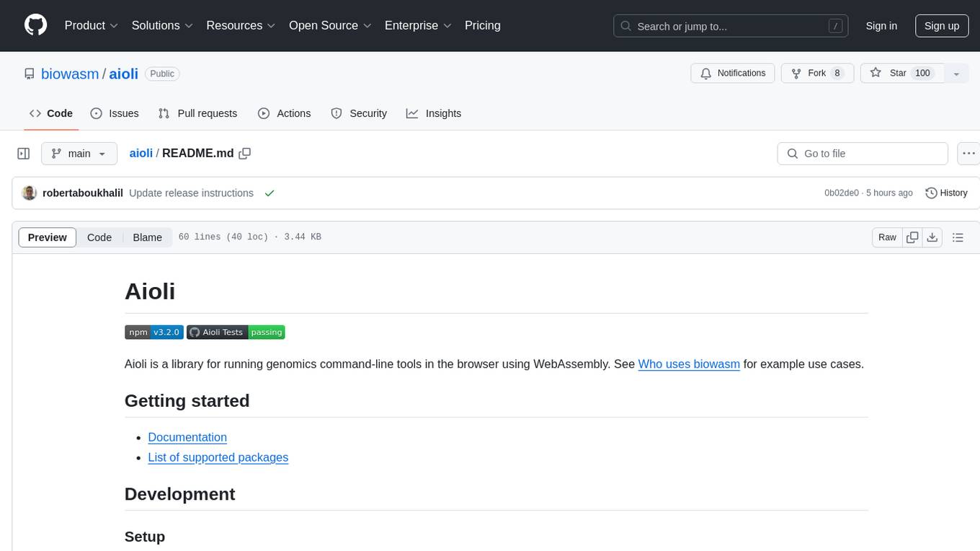Copy raw file contents
Screen dimensions: 980x551
click(913, 237)
